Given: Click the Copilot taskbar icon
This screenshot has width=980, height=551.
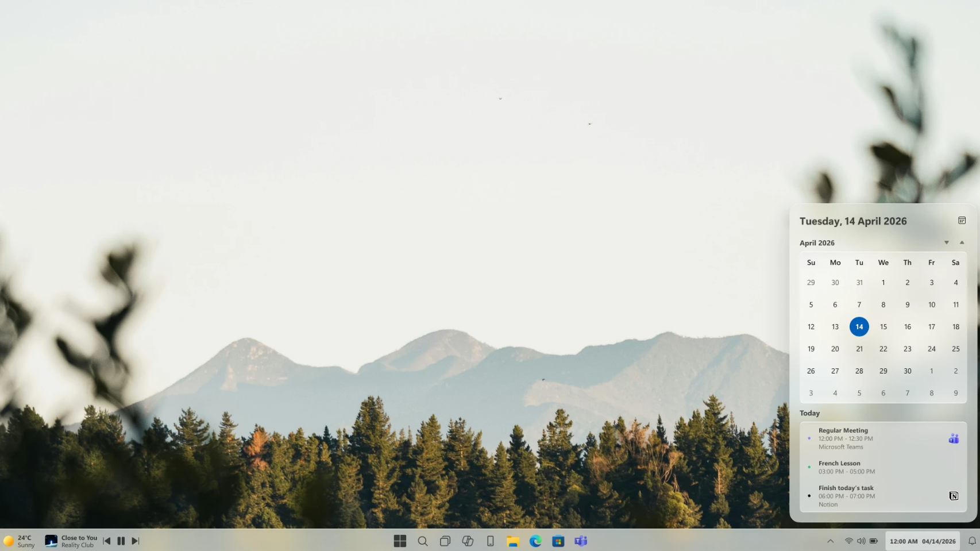Looking at the screenshot, I should (468, 541).
